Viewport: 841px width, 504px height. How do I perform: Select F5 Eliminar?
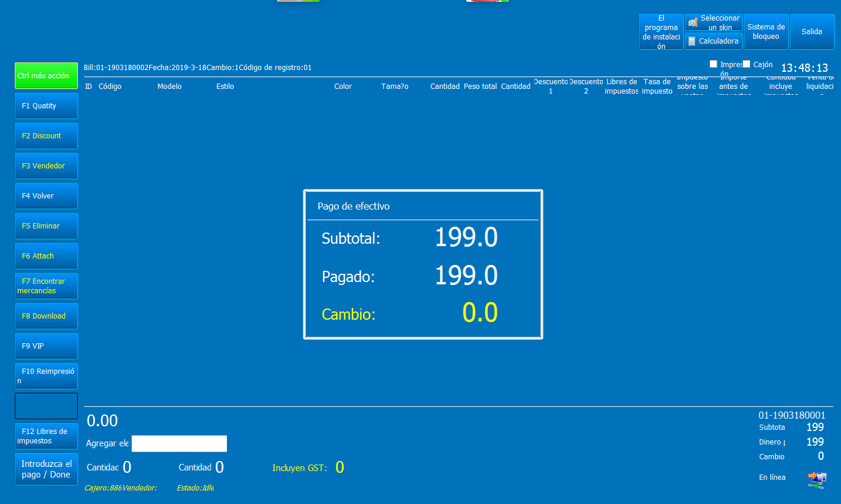click(46, 226)
